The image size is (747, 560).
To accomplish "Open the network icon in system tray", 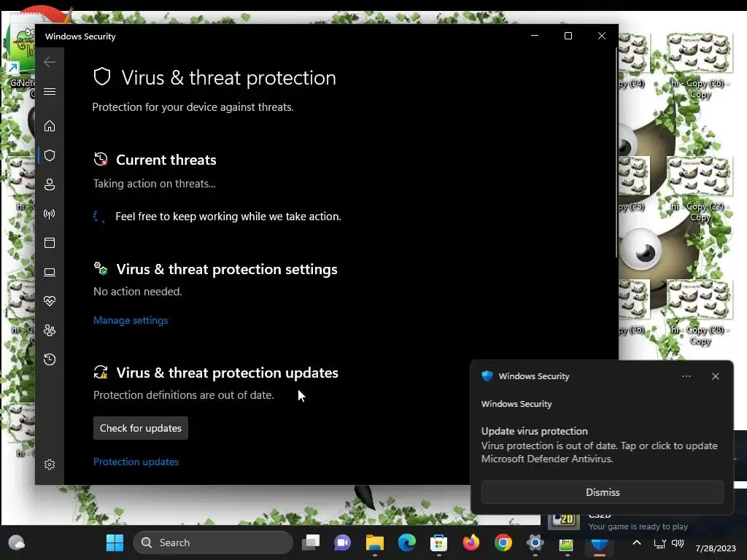I will point(659,543).
